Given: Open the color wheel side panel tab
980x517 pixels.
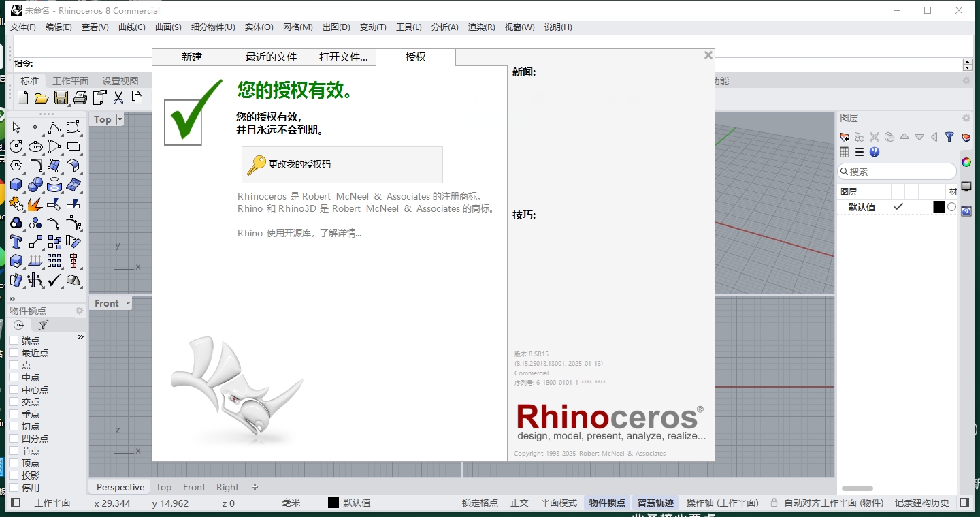Looking at the screenshot, I should pyautogui.click(x=966, y=162).
